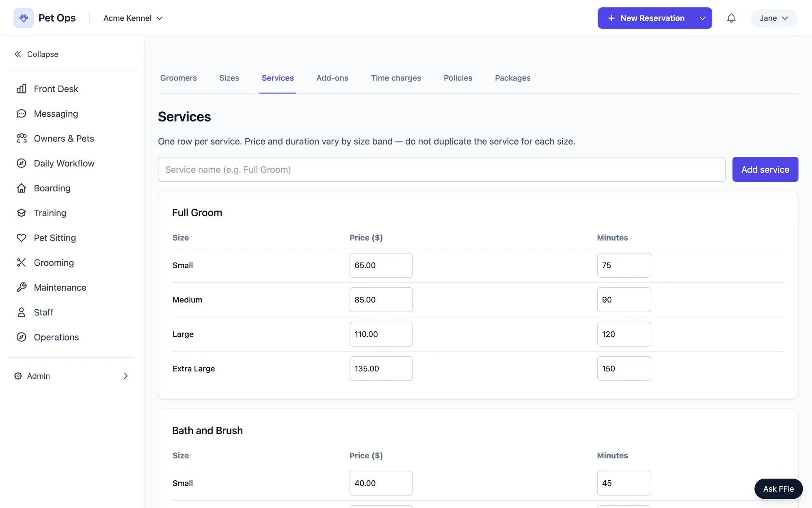Viewport: 812px width, 508px height.
Task: Expand the New Reservation dropdown arrow
Action: pyautogui.click(x=702, y=18)
